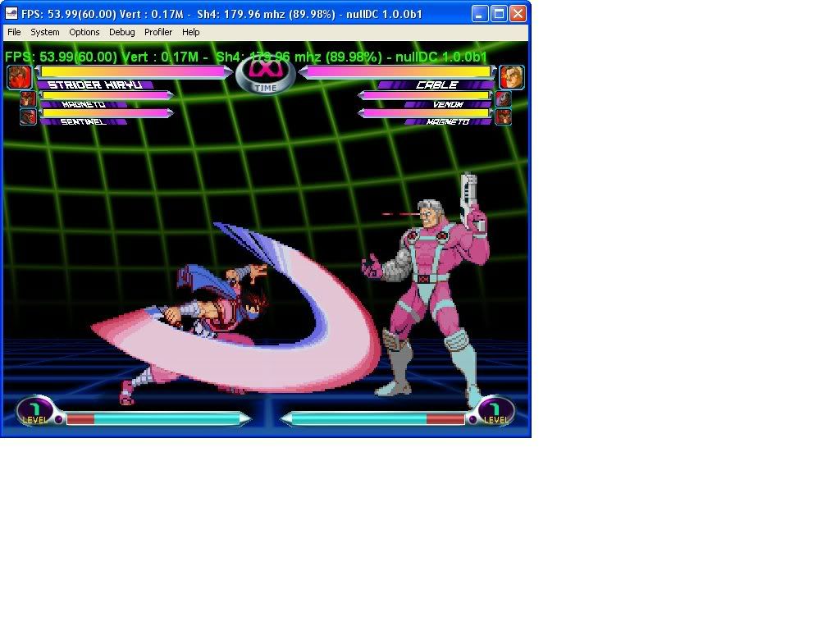Click the health bar above the Sentinel label
840x630 pixels.
pyautogui.click(x=107, y=113)
